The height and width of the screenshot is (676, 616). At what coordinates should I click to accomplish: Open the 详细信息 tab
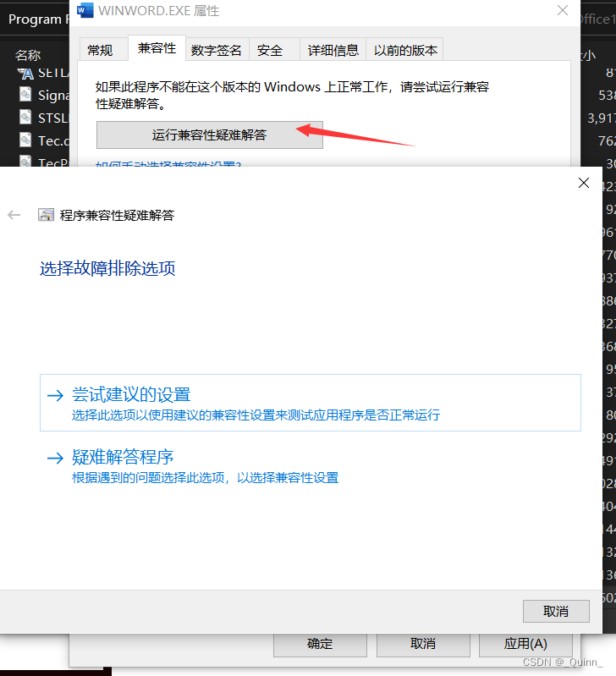point(333,50)
